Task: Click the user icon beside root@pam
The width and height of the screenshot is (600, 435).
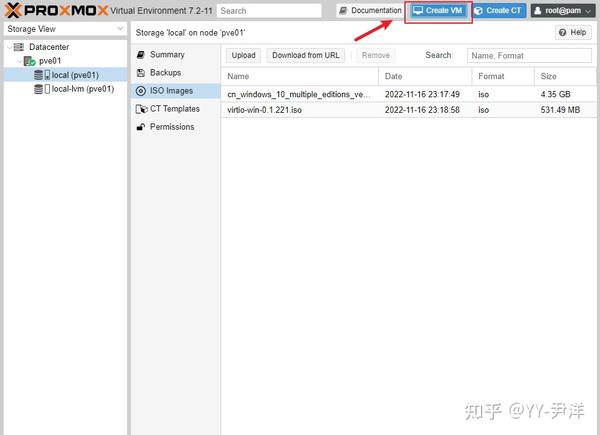Action: point(538,11)
